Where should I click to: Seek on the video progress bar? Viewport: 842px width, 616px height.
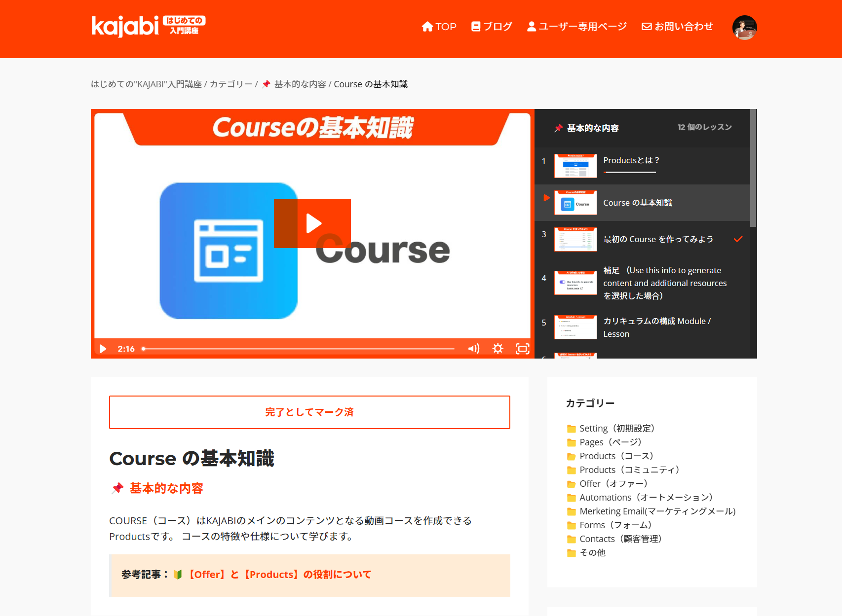click(x=299, y=349)
